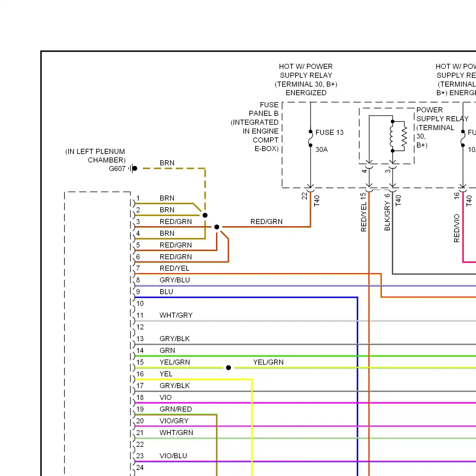Viewport: 476px width, 476px height.
Task: Click pin 4 BRN wire label
Action: click(167, 233)
